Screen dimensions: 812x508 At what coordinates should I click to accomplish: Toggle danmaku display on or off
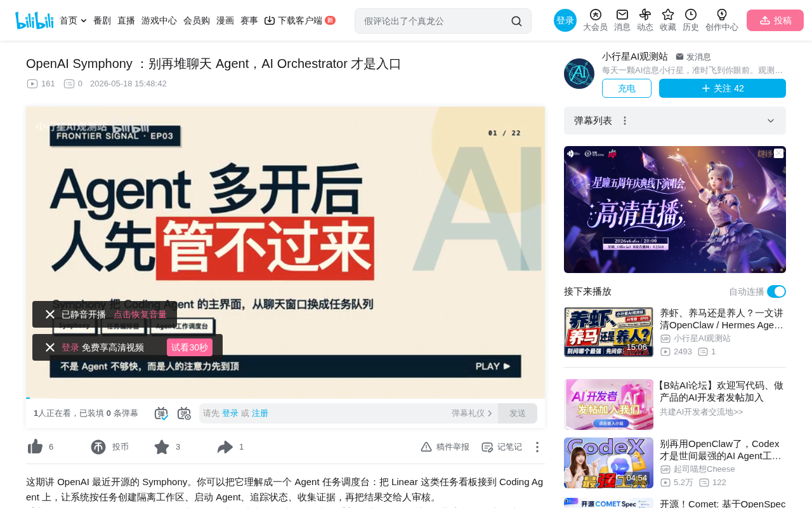coord(161,413)
